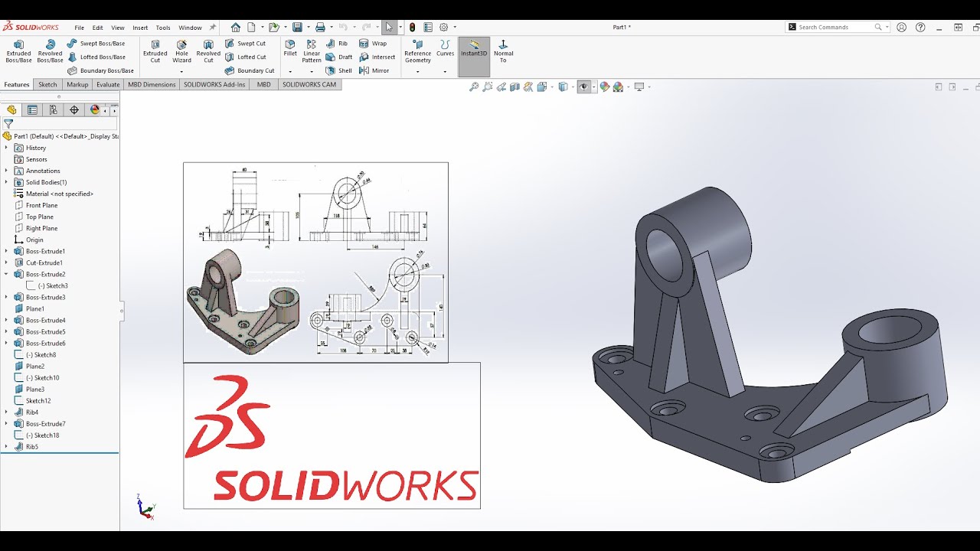Pick the Boundary Cut tool
Viewport: 980px width, 551px height.
[250, 70]
